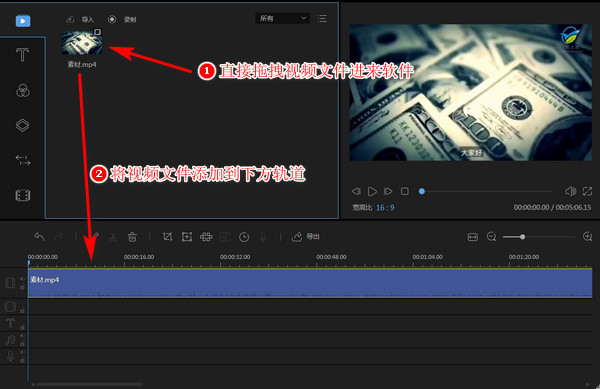
Task: Open the media list sort options icon
Action: 322,18
